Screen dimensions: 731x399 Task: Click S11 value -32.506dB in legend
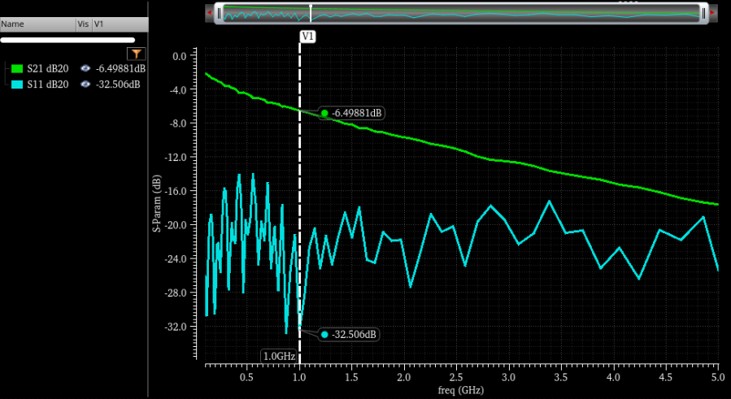pos(117,84)
